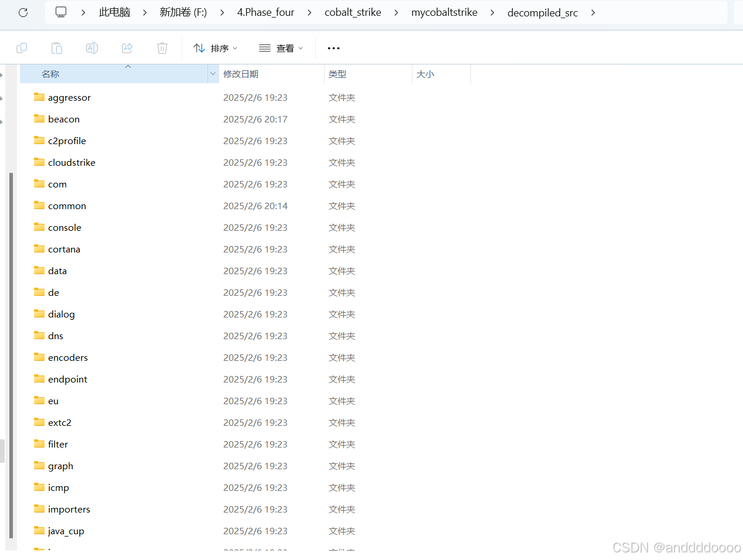
Task: Click the c2profile folder icon
Action: (39, 141)
